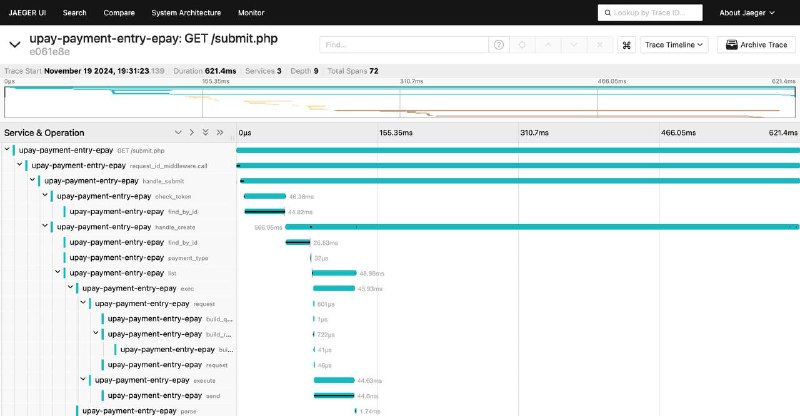Open System Architecture page

pyautogui.click(x=186, y=13)
